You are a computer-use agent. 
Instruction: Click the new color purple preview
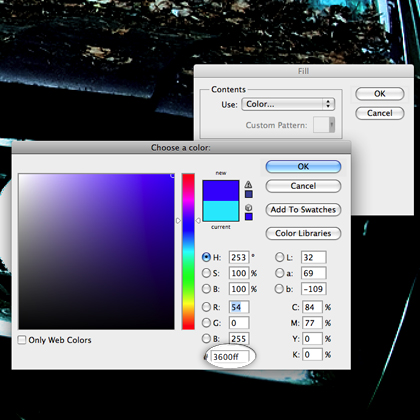click(221, 191)
